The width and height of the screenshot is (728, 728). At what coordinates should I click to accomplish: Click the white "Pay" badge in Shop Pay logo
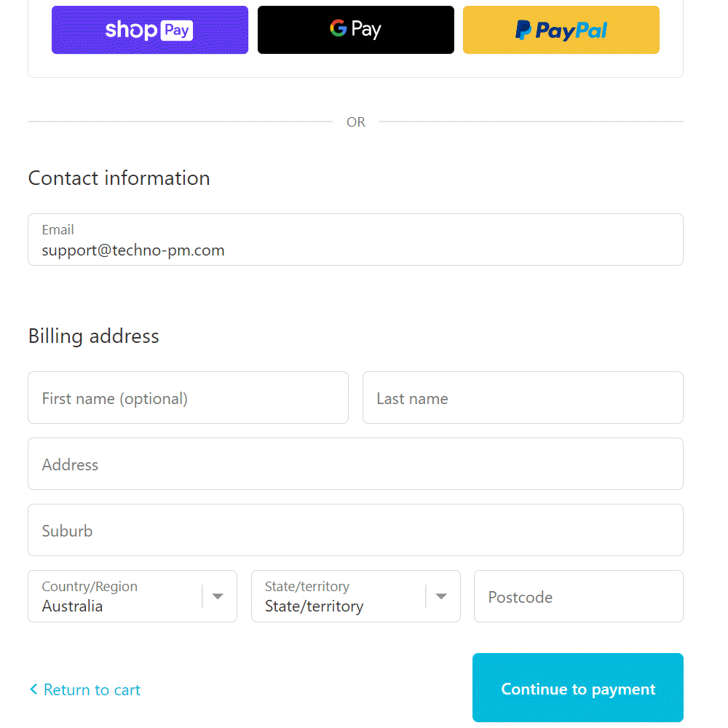[177, 30]
